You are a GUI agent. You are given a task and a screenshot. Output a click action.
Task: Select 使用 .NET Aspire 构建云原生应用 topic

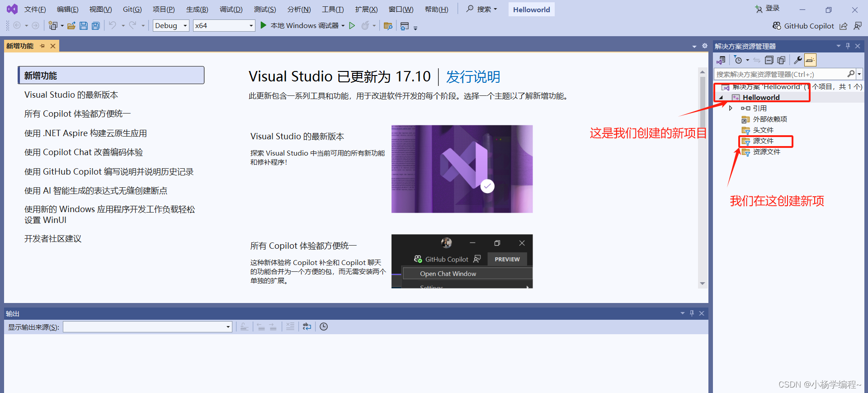(85, 133)
